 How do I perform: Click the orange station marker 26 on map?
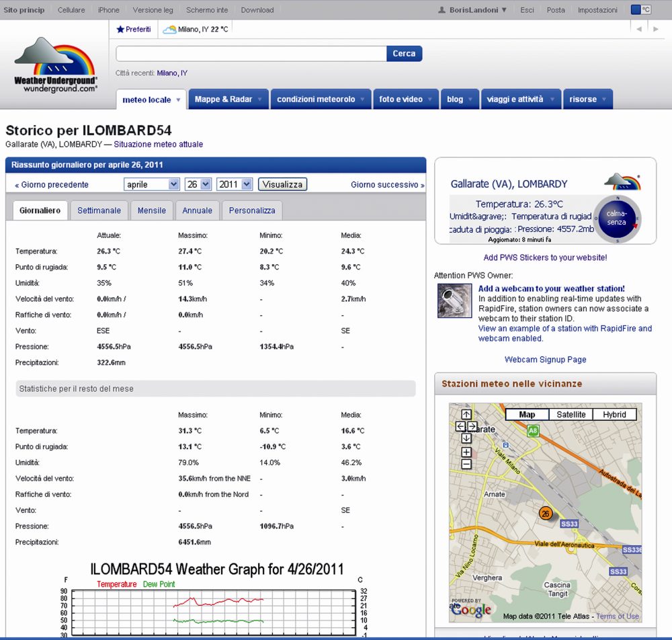click(545, 514)
